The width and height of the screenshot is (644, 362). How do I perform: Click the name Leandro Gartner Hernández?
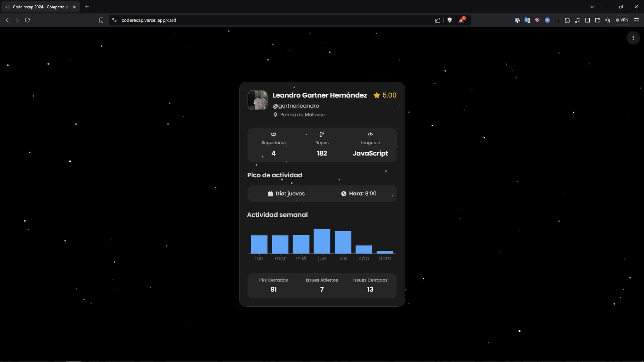[x=320, y=95]
